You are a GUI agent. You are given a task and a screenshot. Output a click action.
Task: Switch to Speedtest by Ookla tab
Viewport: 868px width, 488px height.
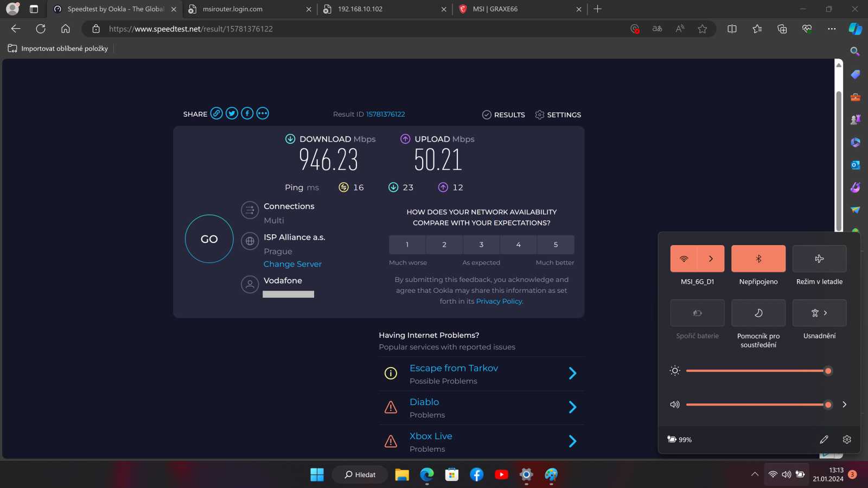point(115,9)
